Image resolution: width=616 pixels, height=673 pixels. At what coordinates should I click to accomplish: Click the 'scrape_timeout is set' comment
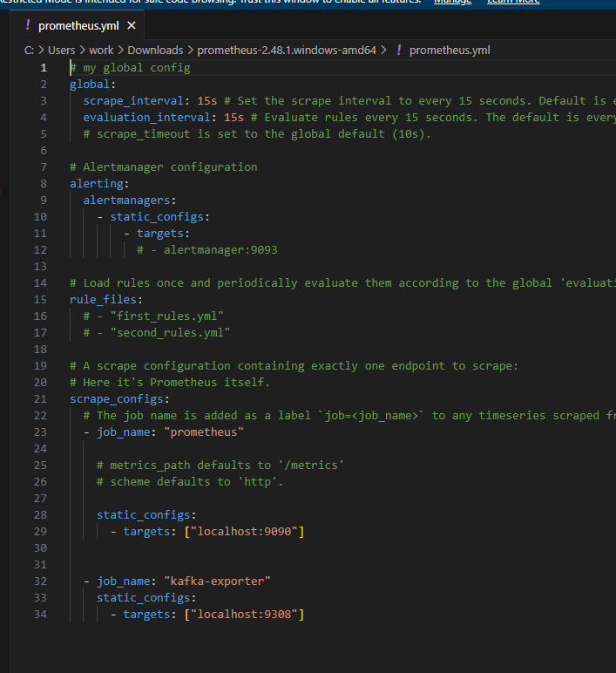point(257,134)
